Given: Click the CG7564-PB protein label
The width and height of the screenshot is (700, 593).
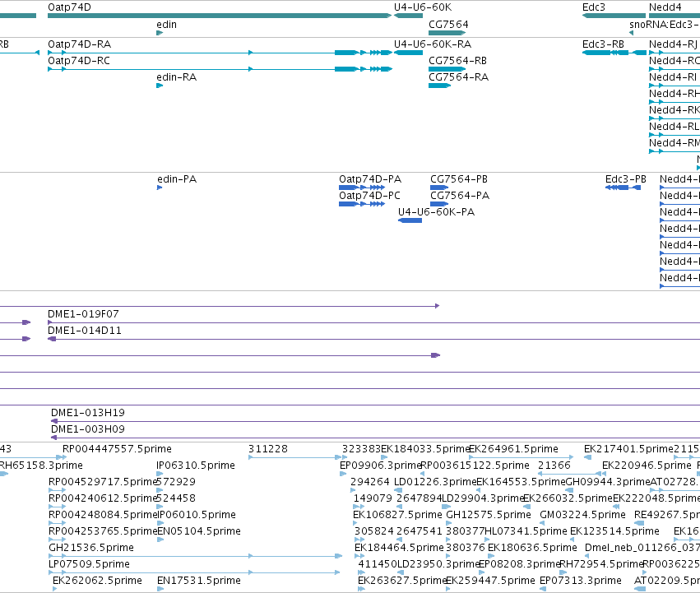Looking at the screenshot, I should coord(459,179).
